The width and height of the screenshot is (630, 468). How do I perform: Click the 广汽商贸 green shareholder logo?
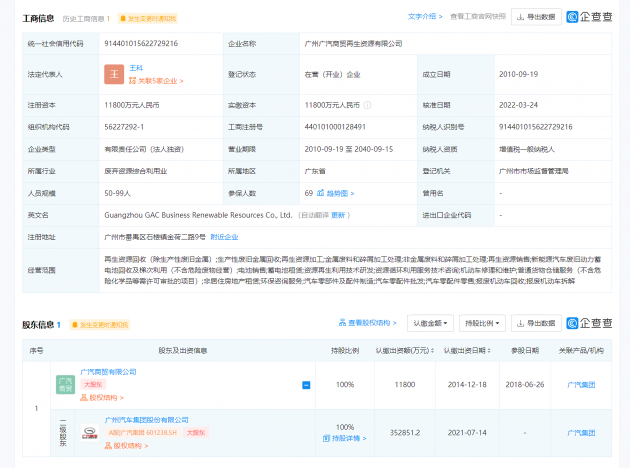pos(65,384)
